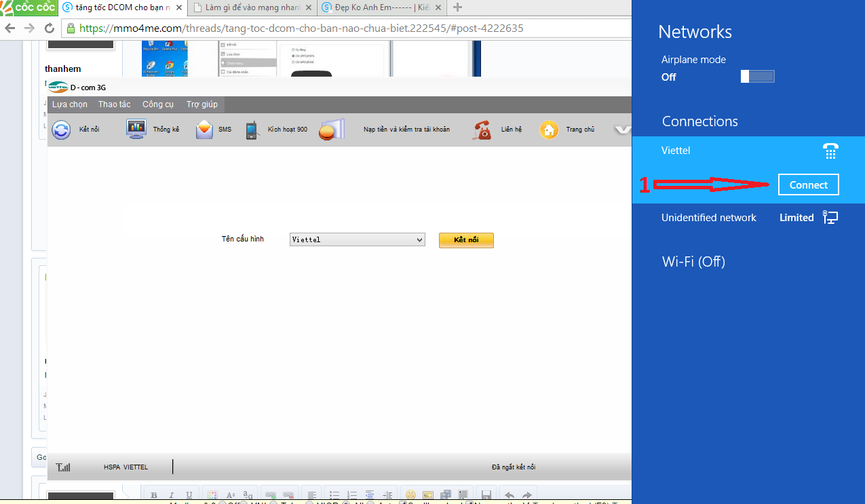Toggle Bold in the forum editor
Screen dimensions: 865x504
tap(154, 495)
